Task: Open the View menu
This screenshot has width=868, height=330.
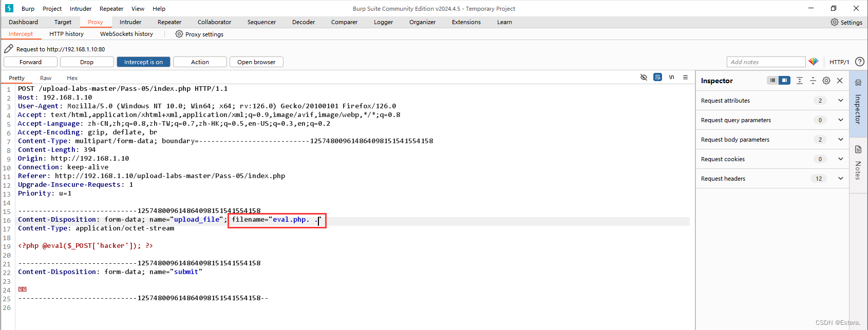Action: click(138, 9)
